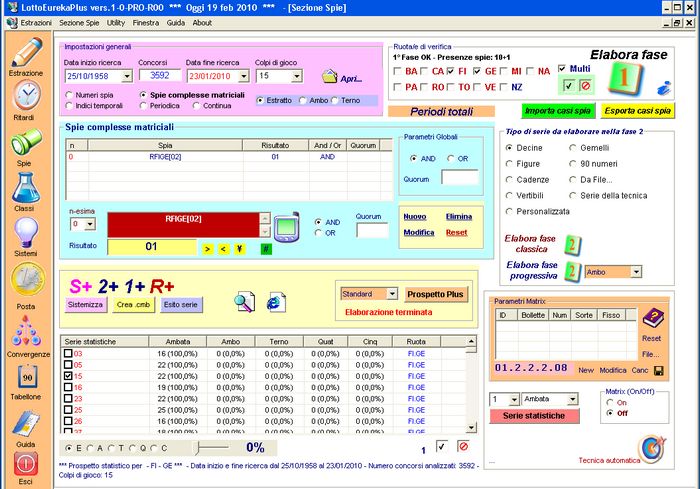Click the Elabora fase progressiva 2 icon

pyautogui.click(x=572, y=272)
